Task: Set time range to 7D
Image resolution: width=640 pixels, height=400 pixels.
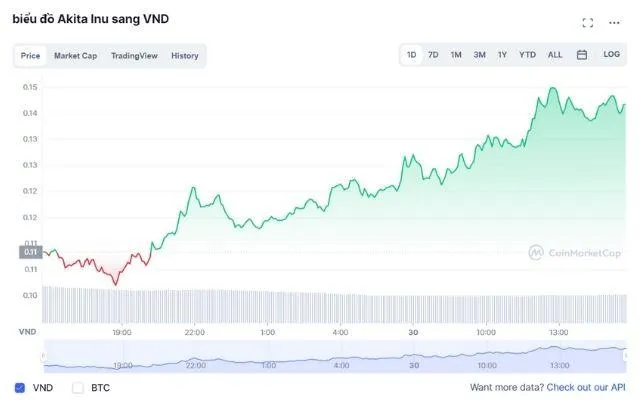Action: [433, 55]
